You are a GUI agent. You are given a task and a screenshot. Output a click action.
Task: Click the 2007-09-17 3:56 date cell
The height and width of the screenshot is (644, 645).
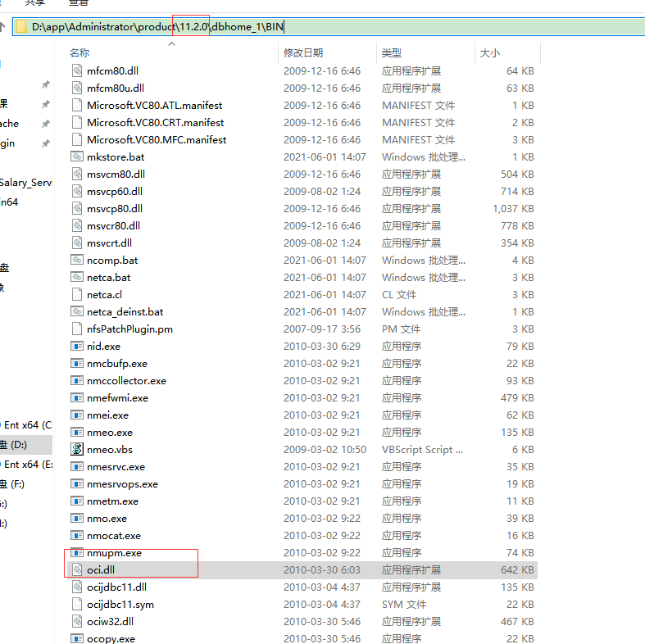pos(321,329)
